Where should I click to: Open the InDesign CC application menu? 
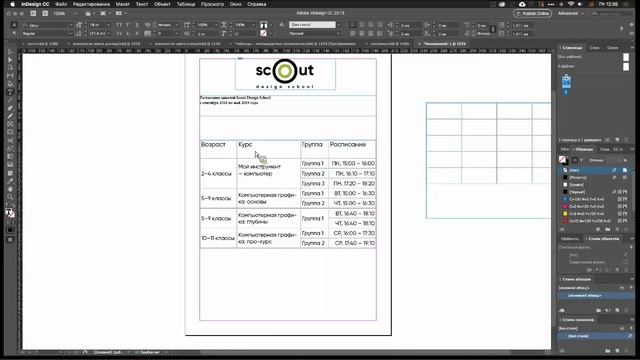[x=35, y=4]
